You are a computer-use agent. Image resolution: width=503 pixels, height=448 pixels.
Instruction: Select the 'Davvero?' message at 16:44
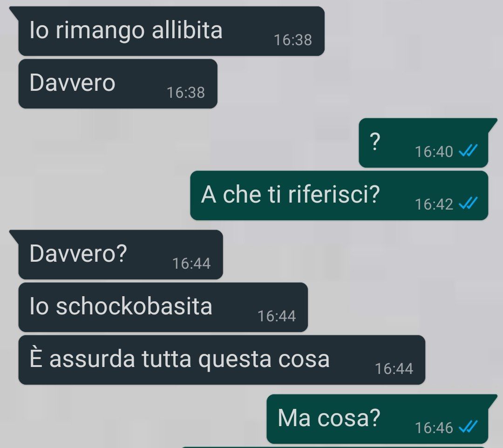tap(121, 254)
